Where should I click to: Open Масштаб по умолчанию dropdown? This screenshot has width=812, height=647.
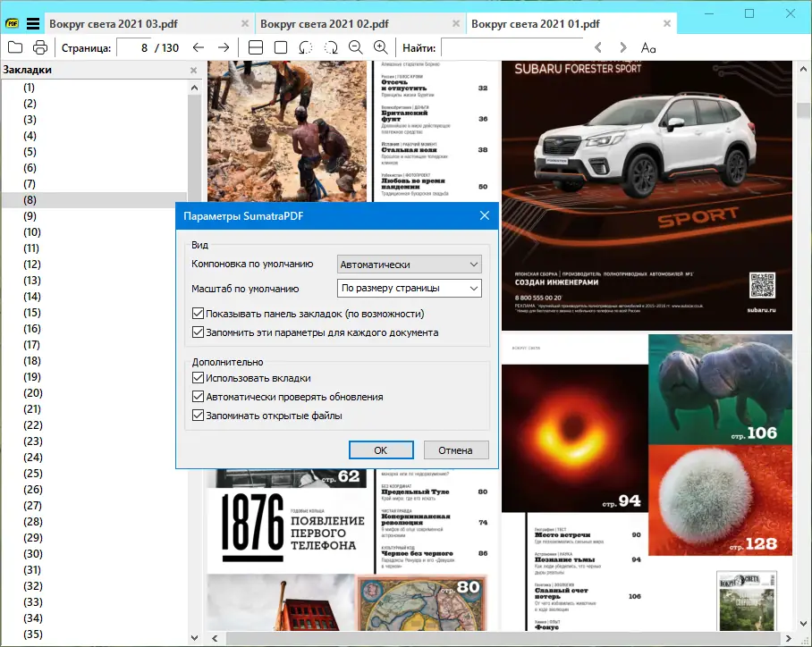pyautogui.click(x=409, y=289)
